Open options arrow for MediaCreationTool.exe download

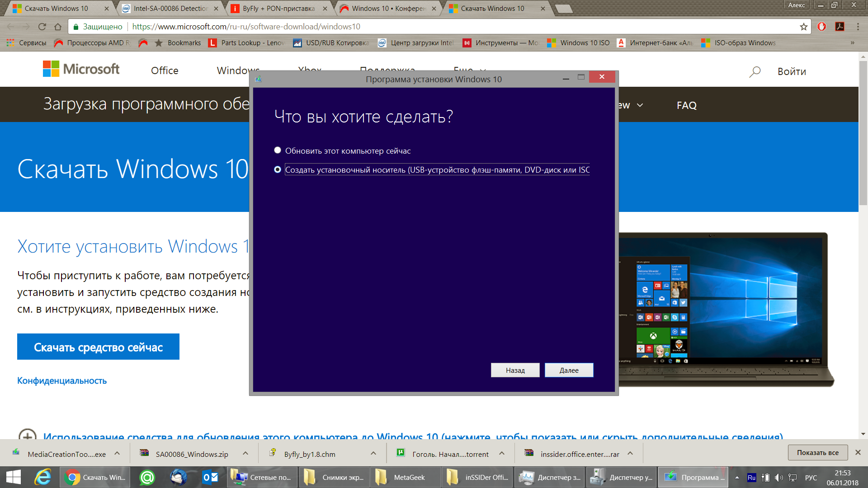pyautogui.click(x=117, y=453)
